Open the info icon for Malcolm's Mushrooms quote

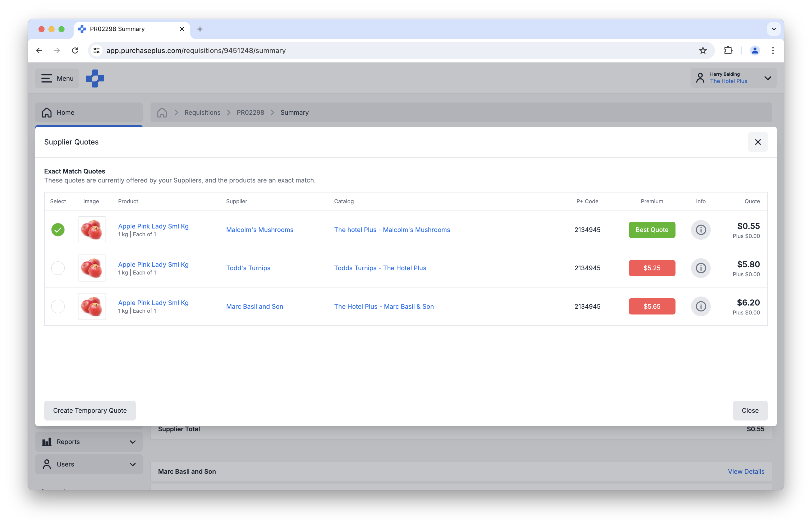click(x=700, y=229)
